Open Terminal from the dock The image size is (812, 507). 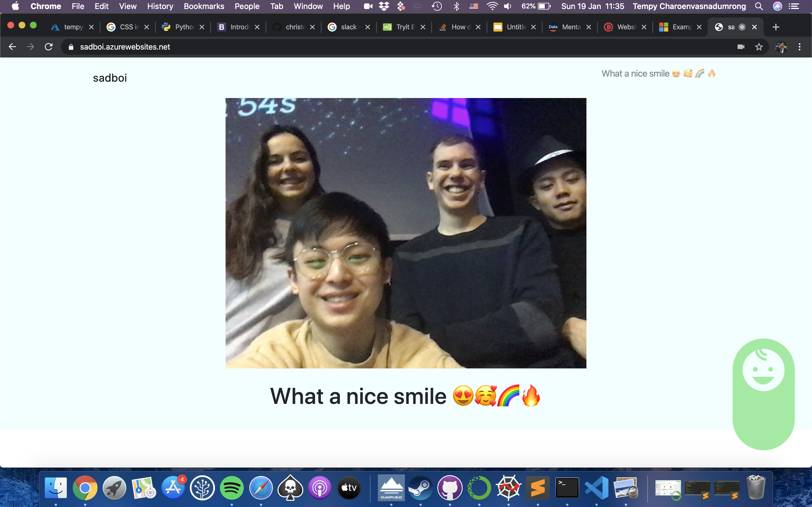pyautogui.click(x=567, y=488)
